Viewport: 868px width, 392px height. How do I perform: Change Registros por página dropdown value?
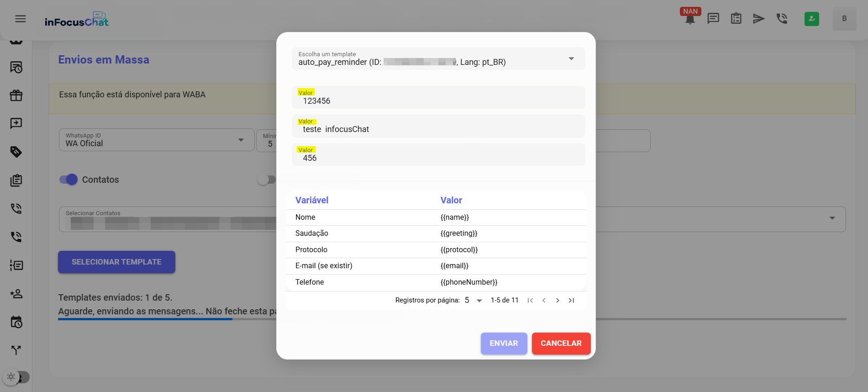[473, 300]
